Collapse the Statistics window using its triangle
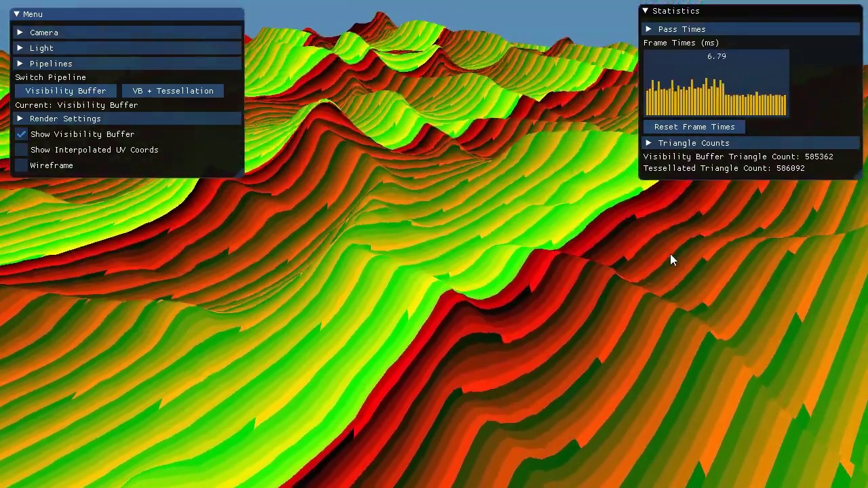Screen dimensions: 868x488 [x=645, y=11]
